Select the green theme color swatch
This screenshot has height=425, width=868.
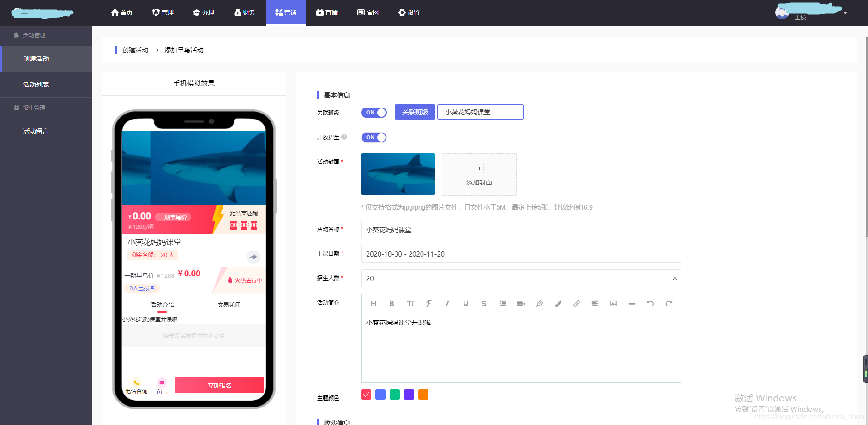(395, 395)
